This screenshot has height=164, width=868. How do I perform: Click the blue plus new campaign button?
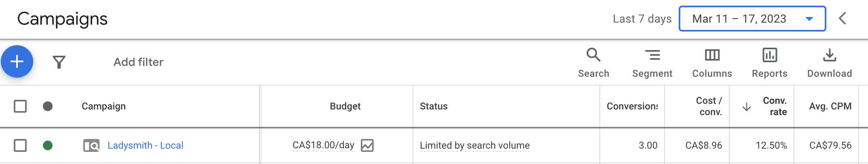pos(17,61)
